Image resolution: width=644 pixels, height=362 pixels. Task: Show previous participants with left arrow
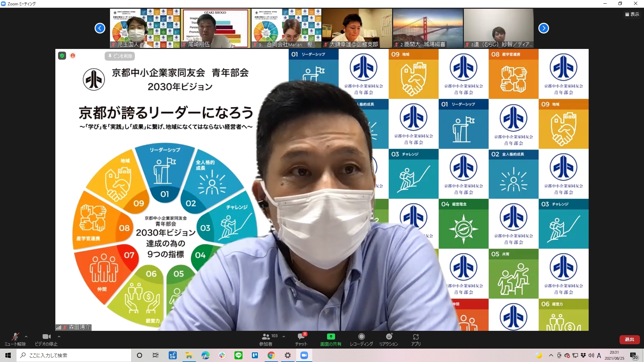click(100, 28)
